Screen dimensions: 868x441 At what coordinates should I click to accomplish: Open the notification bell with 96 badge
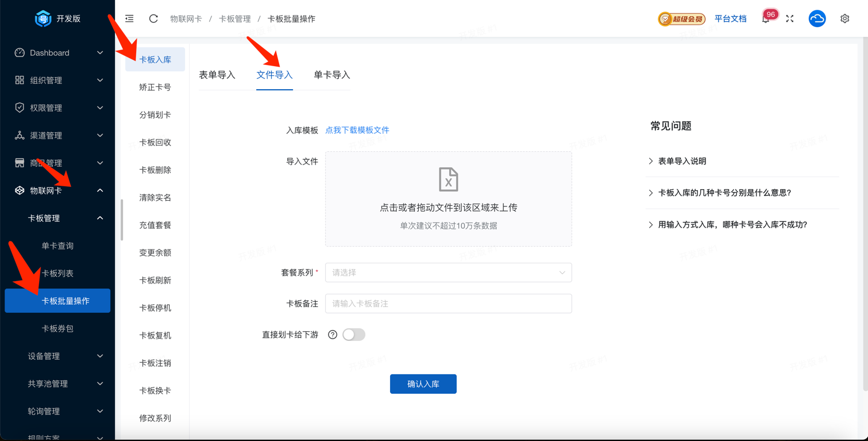[x=766, y=19]
